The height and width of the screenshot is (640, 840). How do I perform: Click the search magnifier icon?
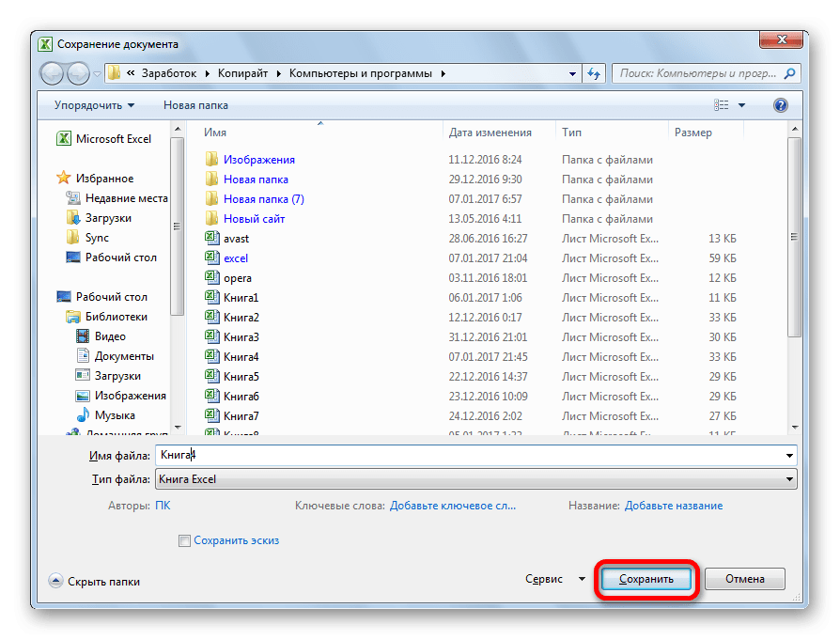pyautogui.click(x=789, y=73)
